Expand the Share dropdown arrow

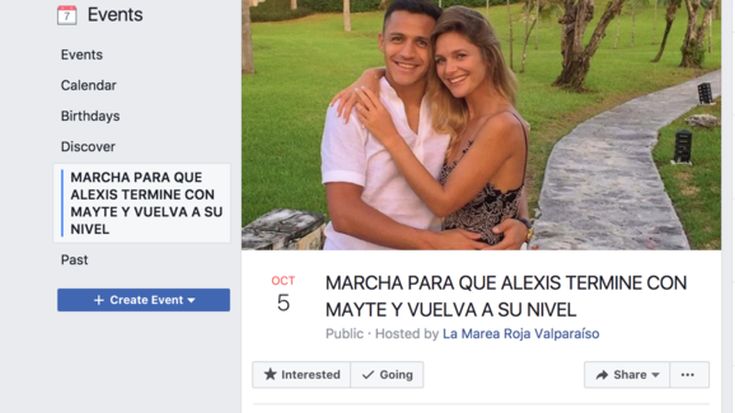pos(656,375)
